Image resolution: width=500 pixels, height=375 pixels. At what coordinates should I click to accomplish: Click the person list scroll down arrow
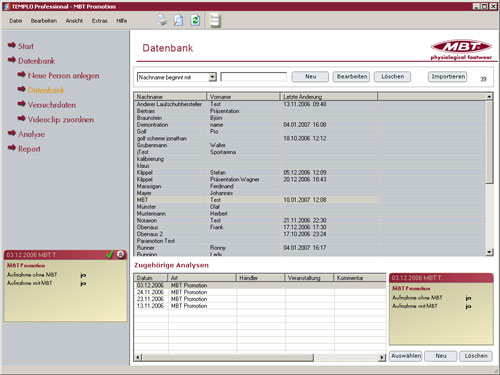489,252
